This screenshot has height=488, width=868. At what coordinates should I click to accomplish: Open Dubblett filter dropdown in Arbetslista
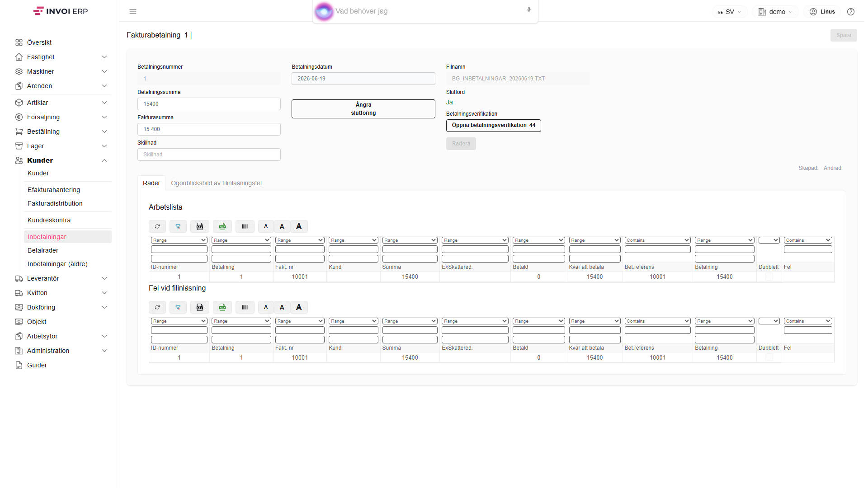click(769, 240)
